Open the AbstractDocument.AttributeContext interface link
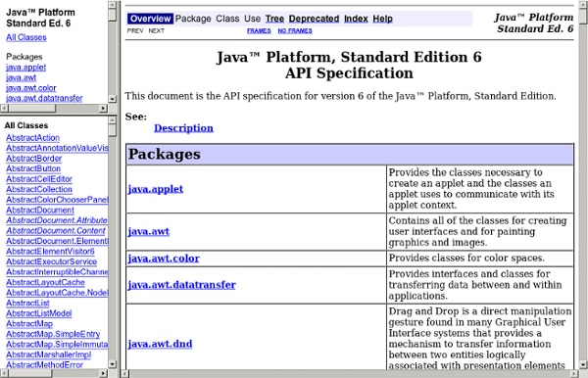Screen dimensions: 588x378 [x=57, y=220]
